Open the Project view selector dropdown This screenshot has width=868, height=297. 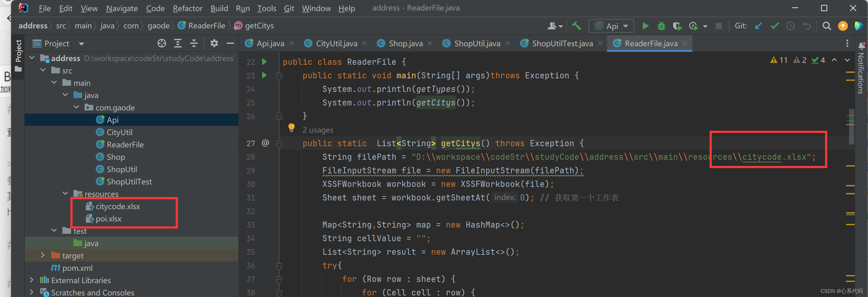81,44
